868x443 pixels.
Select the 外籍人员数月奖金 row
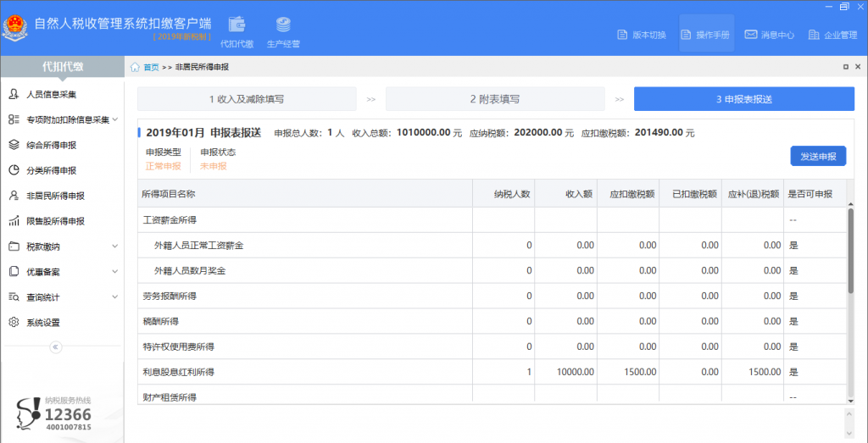click(x=492, y=270)
